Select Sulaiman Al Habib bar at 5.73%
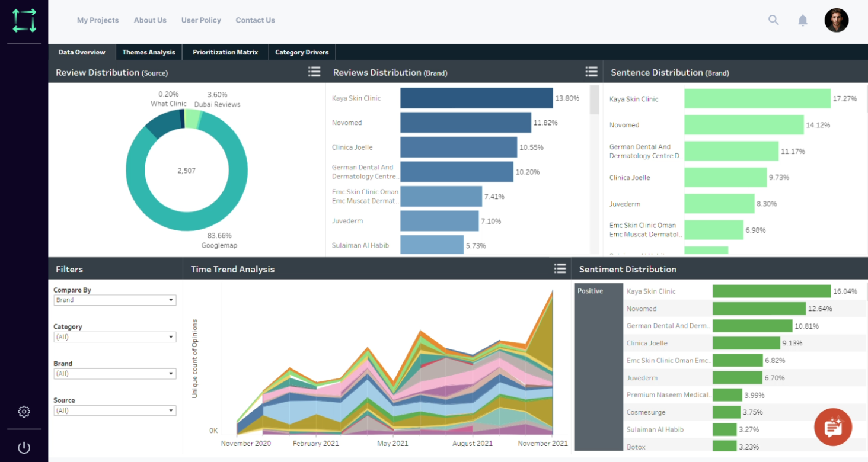 (x=432, y=245)
